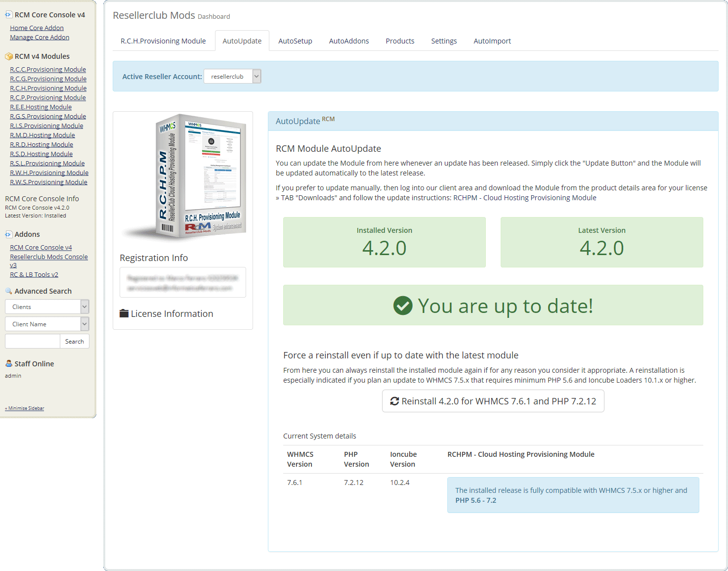Viewport: 728px width, 571px height.
Task: Click the WHMCS version 7.6.1 cell
Action: (x=295, y=483)
